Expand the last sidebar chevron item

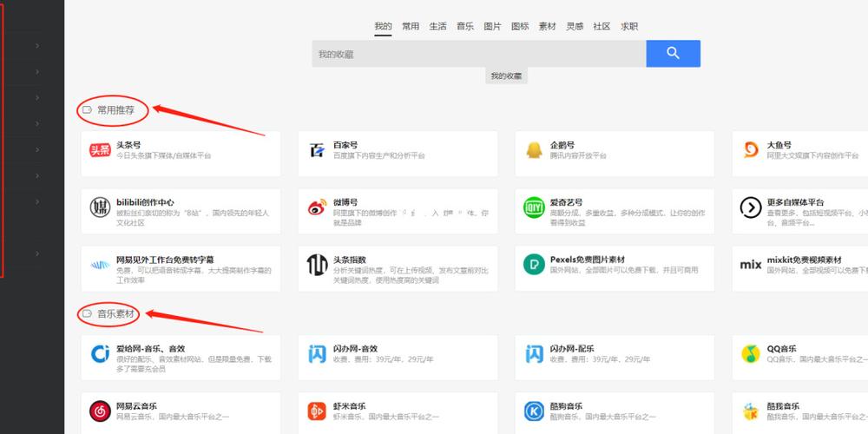tap(37, 253)
